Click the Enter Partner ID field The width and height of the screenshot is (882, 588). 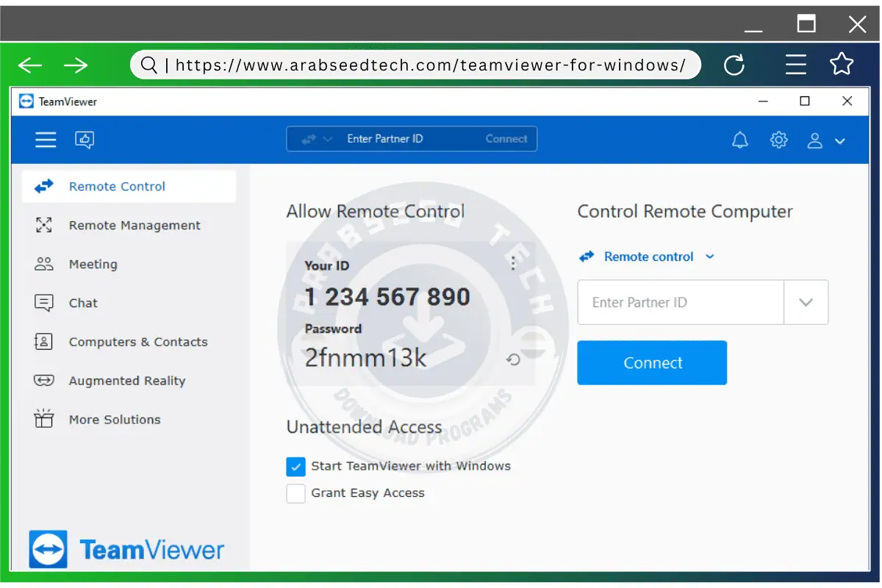tap(680, 302)
